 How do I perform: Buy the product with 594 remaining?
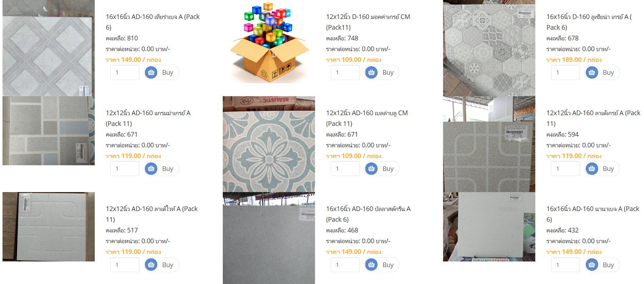(x=603, y=168)
